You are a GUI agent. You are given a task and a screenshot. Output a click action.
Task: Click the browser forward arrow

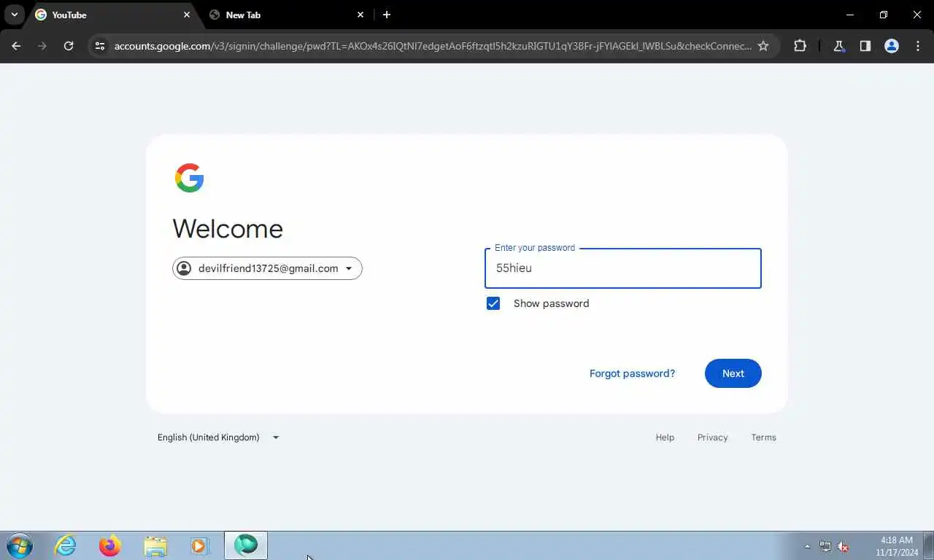(x=42, y=46)
